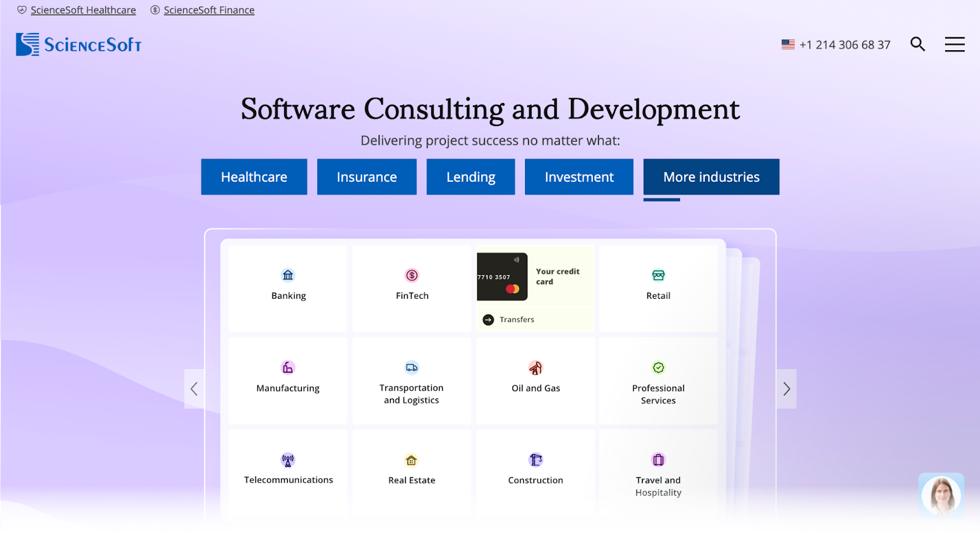Click the shield icon beside ScienceSoft Healthcare
The width and height of the screenshot is (980, 535).
click(22, 10)
